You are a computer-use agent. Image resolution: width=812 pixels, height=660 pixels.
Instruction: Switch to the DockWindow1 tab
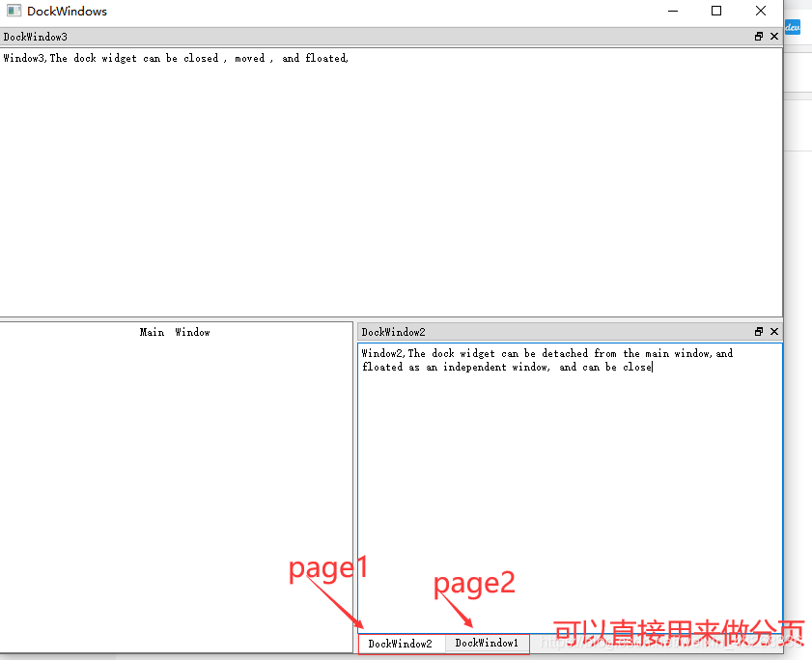487,643
